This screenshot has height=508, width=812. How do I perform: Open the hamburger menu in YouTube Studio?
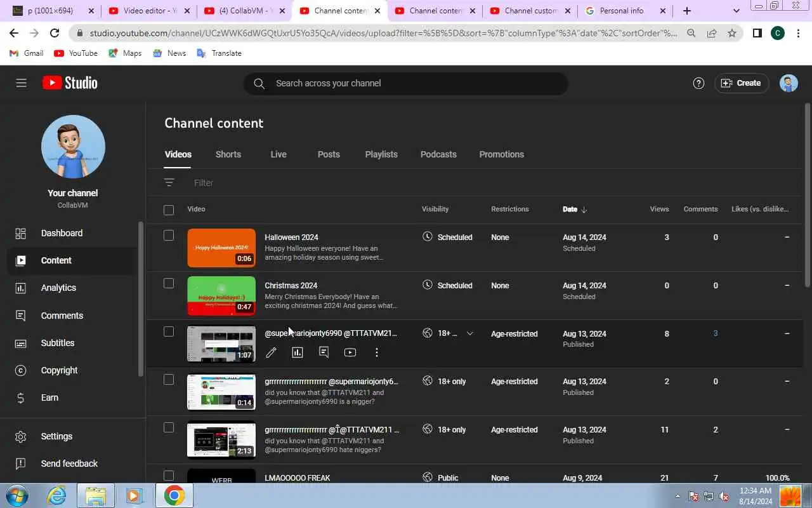coord(22,83)
